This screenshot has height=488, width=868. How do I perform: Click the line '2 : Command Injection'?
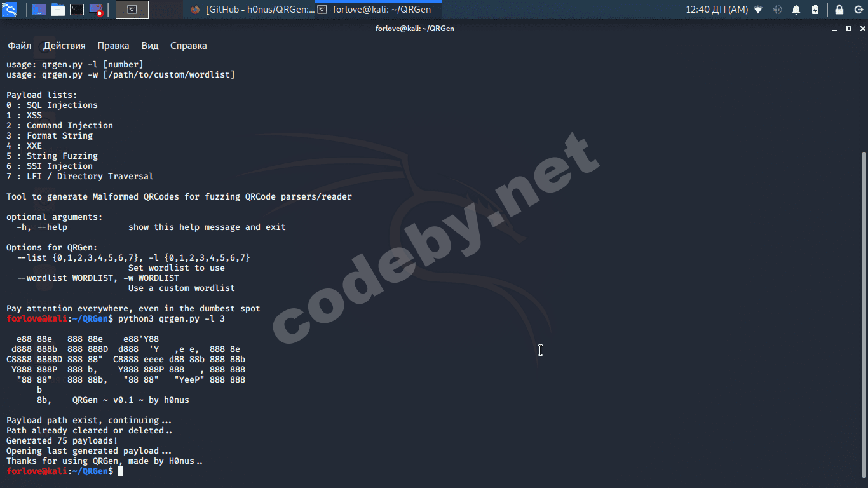(x=60, y=126)
